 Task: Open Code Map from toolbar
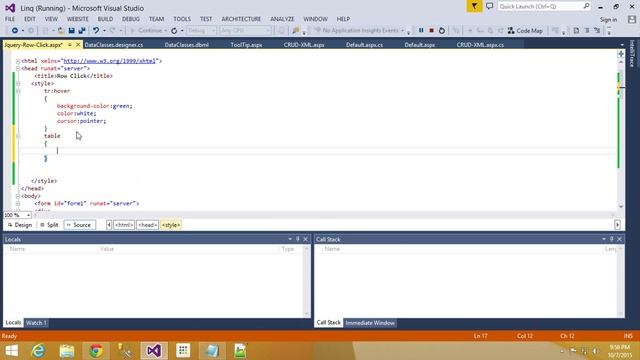(x=525, y=31)
